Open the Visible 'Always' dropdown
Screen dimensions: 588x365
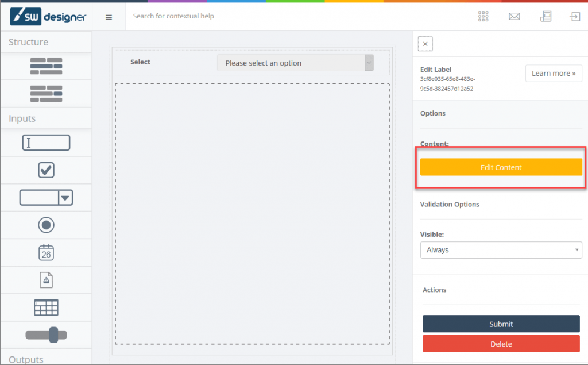pos(501,250)
